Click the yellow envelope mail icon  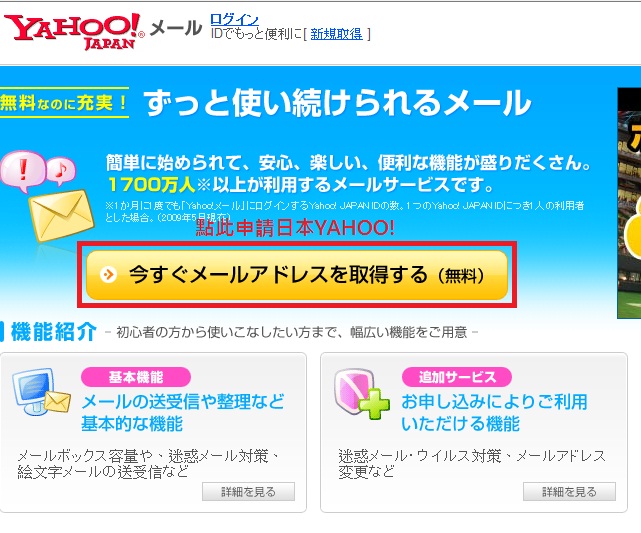pyautogui.click(x=62, y=215)
